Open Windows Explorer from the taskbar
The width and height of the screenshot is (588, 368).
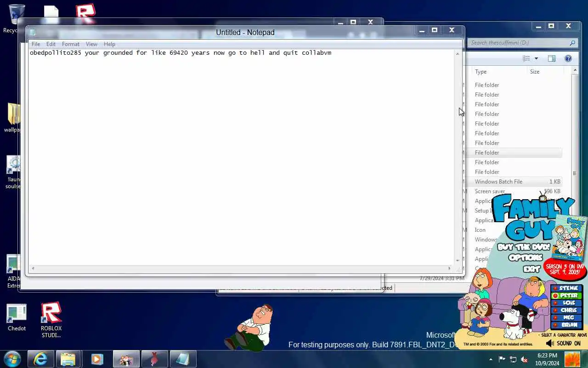(x=68, y=359)
